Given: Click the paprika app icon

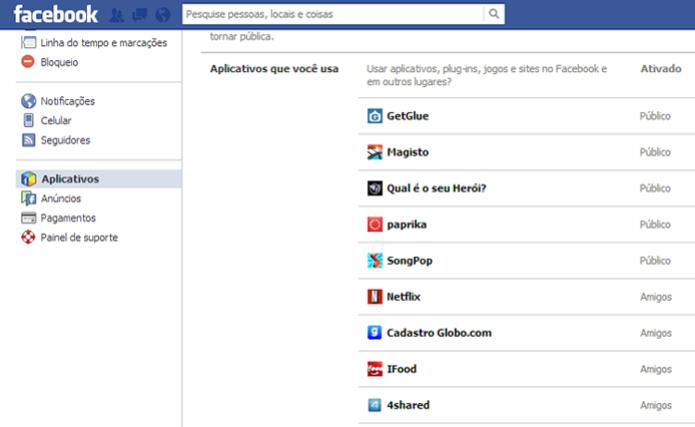Looking at the screenshot, I should tap(375, 224).
